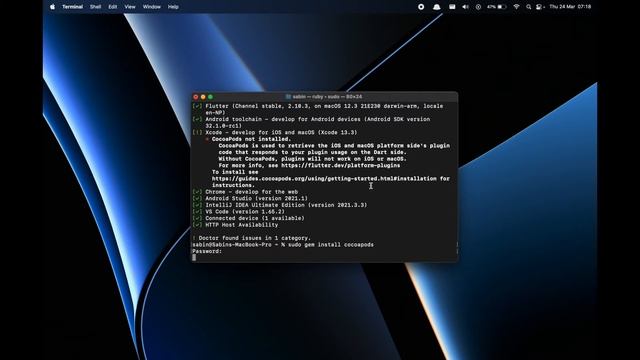
Task: Click the Terminal window scrollbar
Action: pyautogui.click(x=457, y=247)
